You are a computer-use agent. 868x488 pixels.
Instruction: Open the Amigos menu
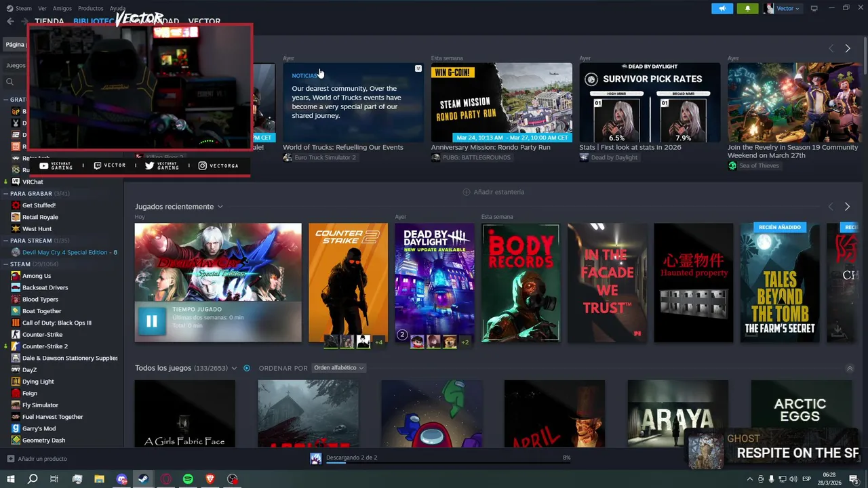tap(62, 8)
